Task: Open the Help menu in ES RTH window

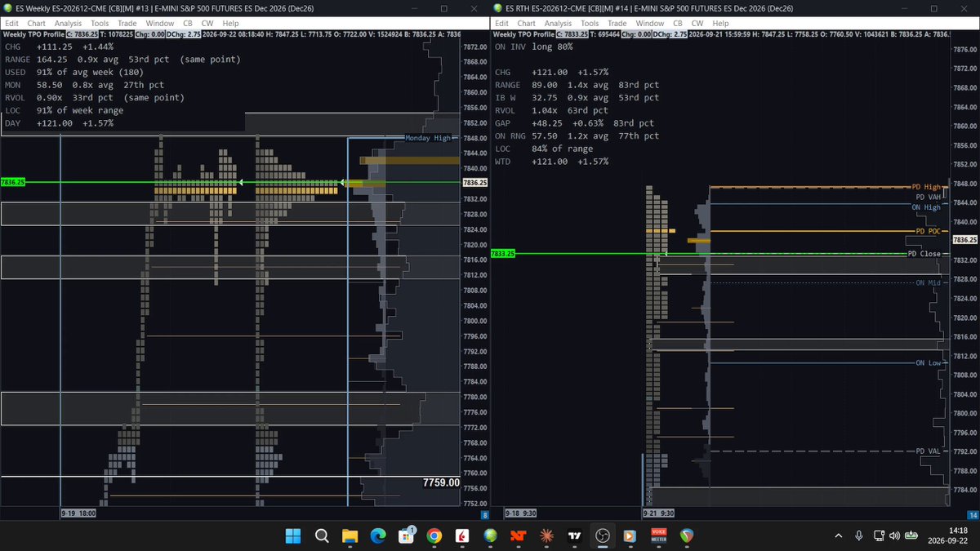Action: (x=720, y=24)
